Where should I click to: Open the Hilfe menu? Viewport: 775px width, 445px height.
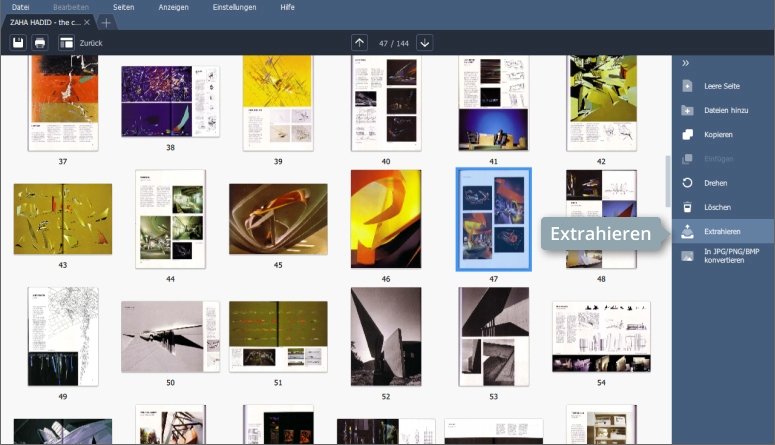pyautogui.click(x=287, y=7)
